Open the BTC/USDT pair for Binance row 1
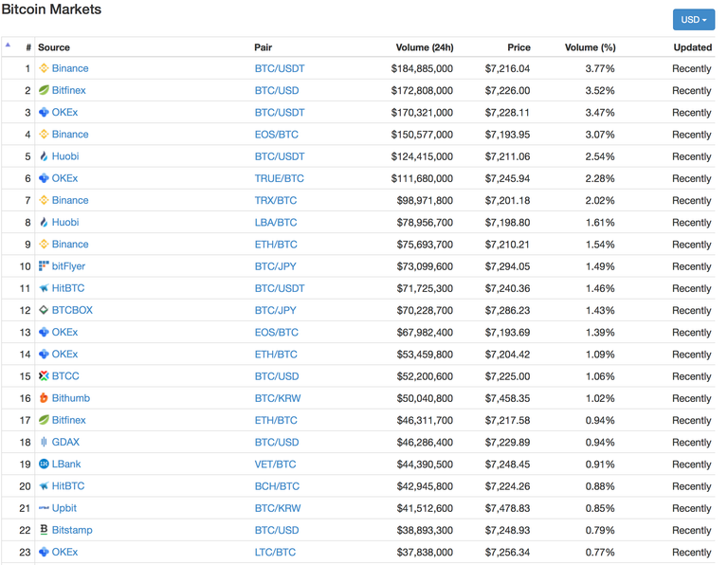Image resolution: width=728 pixels, height=565 pixels. pos(280,68)
